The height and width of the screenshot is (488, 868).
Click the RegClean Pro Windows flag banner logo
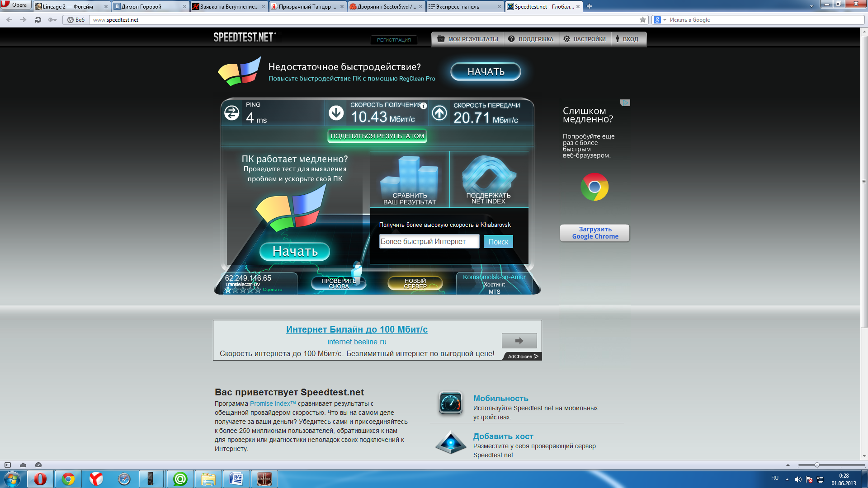click(x=240, y=71)
